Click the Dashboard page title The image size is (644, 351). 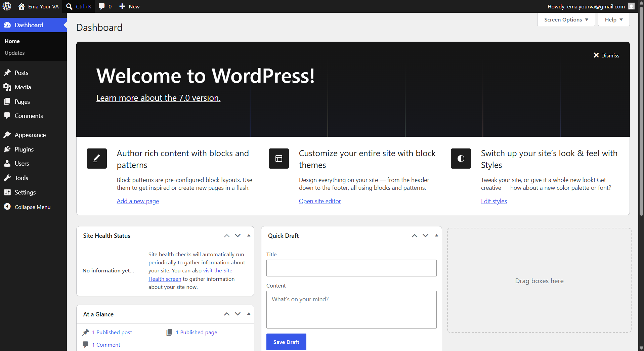99,28
